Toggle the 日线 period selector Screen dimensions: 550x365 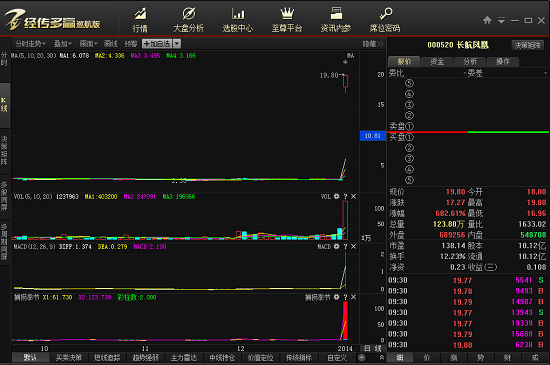click(373, 349)
